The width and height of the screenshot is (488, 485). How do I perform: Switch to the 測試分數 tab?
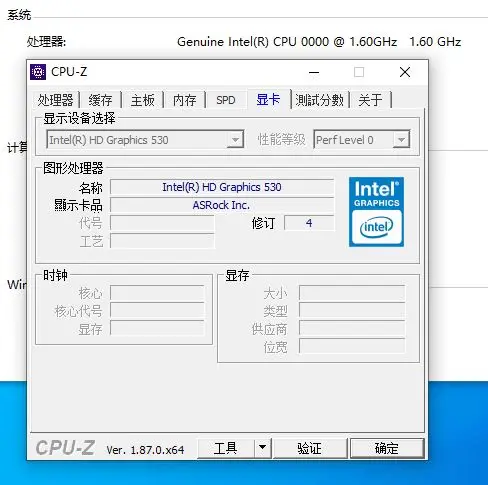point(320,100)
